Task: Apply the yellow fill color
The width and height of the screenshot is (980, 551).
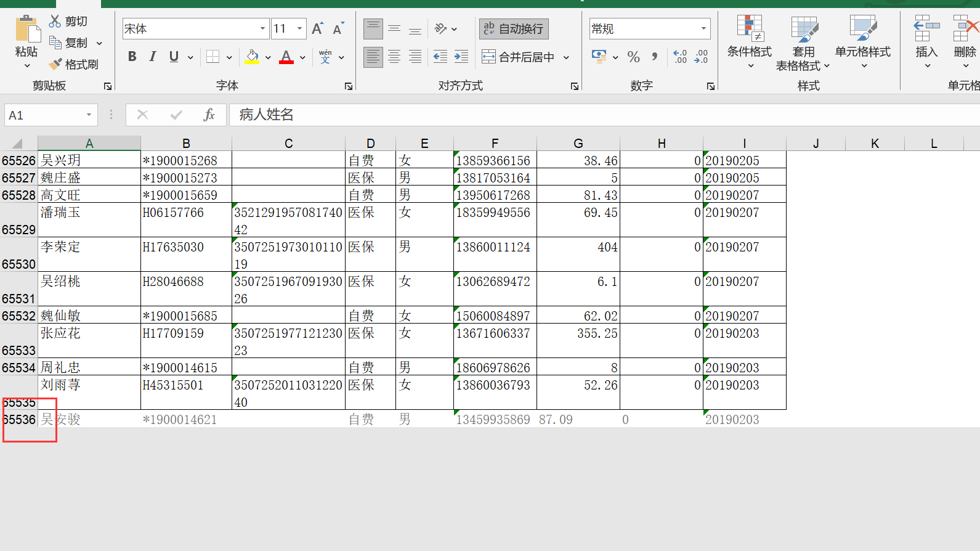Action: tap(252, 57)
